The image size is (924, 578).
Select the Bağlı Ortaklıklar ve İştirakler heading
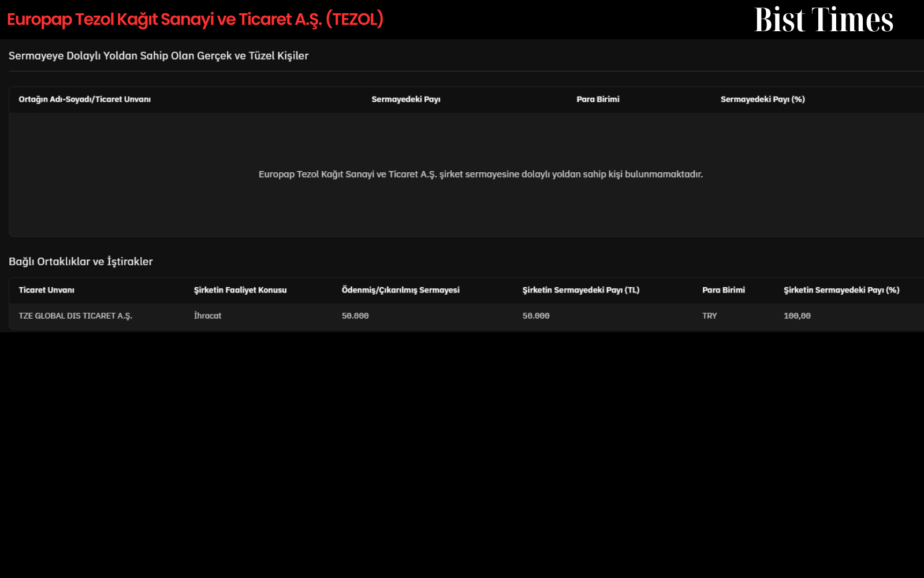coord(81,261)
